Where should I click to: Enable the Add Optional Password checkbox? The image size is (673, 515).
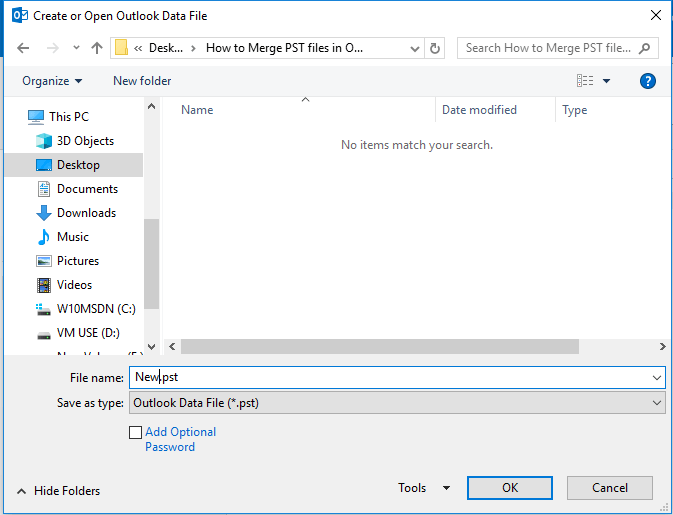pos(136,432)
